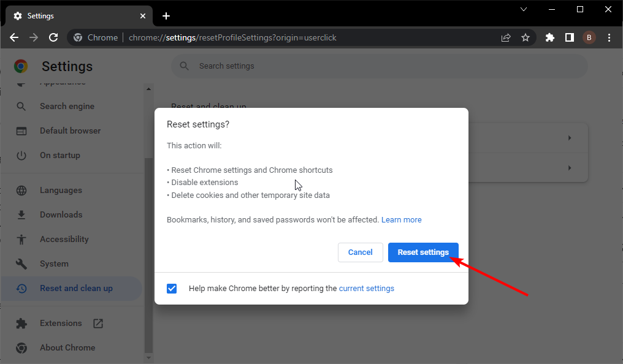Click the Reset settings? dialog title
Screen dimensions: 623x364
pos(198,124)
